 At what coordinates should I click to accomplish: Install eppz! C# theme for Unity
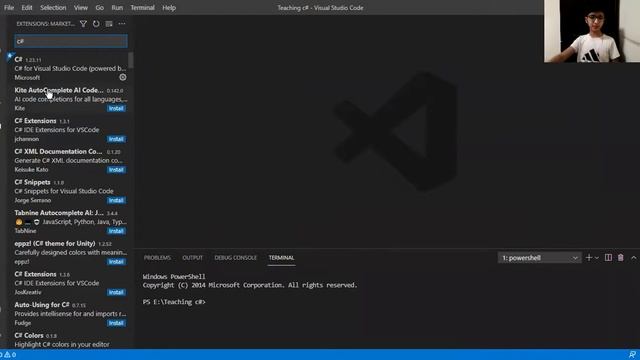coord(116,261)
